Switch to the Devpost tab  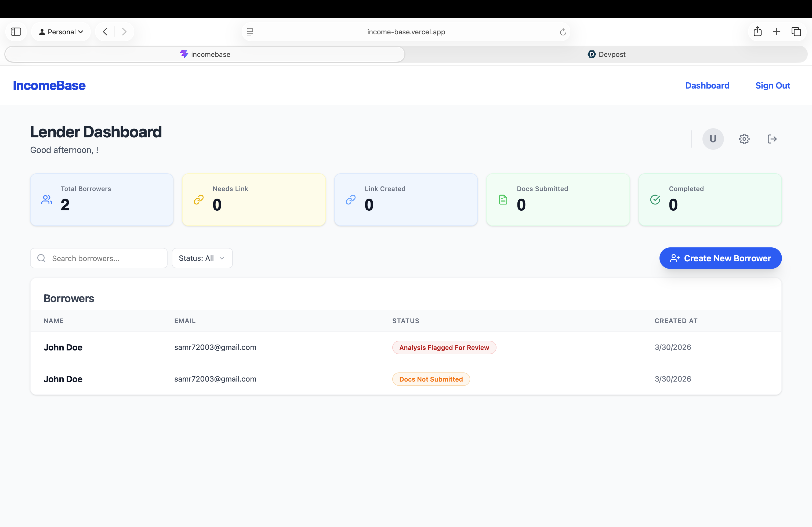[606, 54]
